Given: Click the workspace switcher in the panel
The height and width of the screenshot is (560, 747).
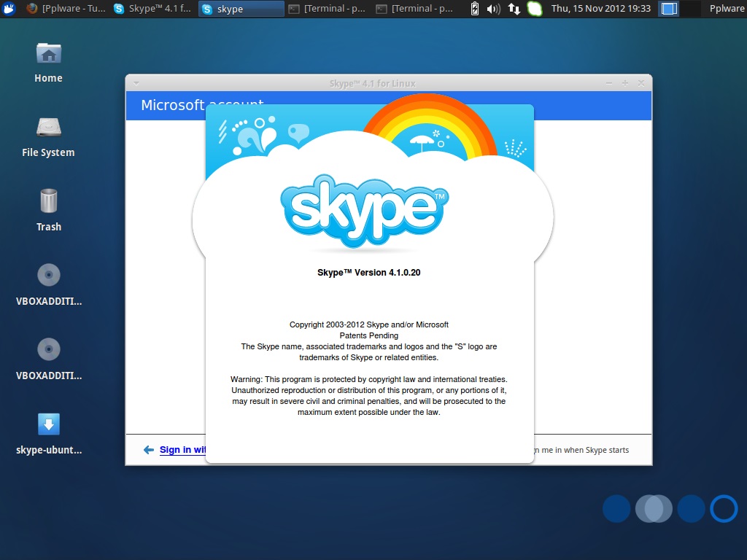Looking at the screenshot, I should pos(679,9).
